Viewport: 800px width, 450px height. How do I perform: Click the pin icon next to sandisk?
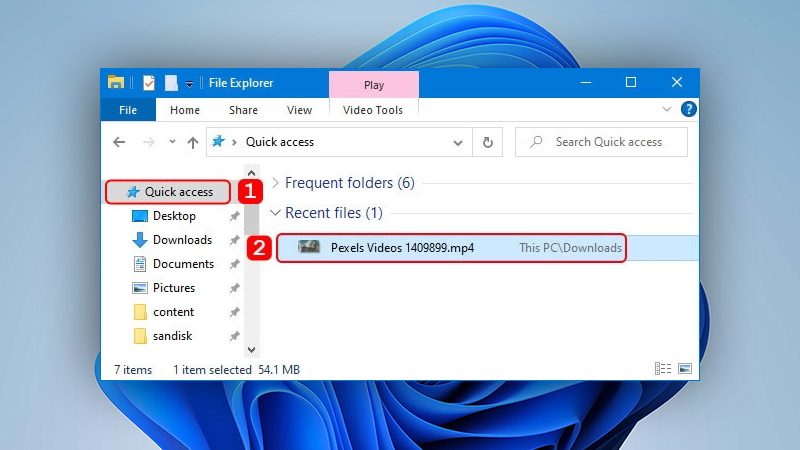point(234,336)
